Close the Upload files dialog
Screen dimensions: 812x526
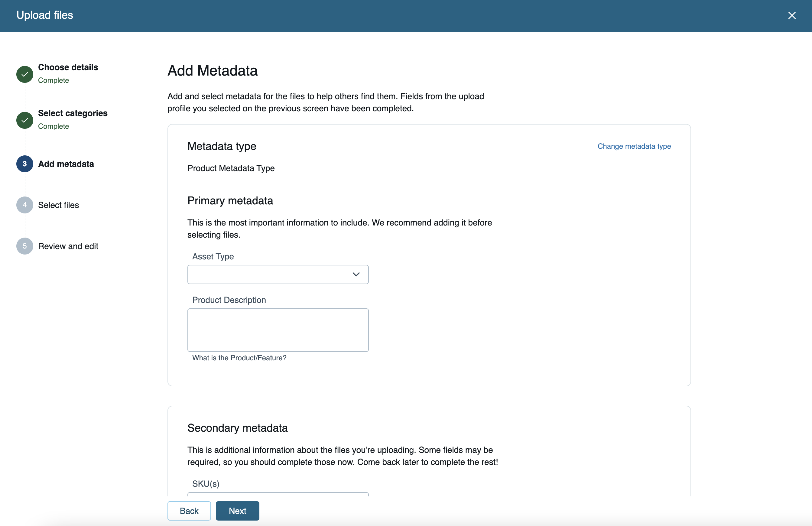tap(791, 15)
